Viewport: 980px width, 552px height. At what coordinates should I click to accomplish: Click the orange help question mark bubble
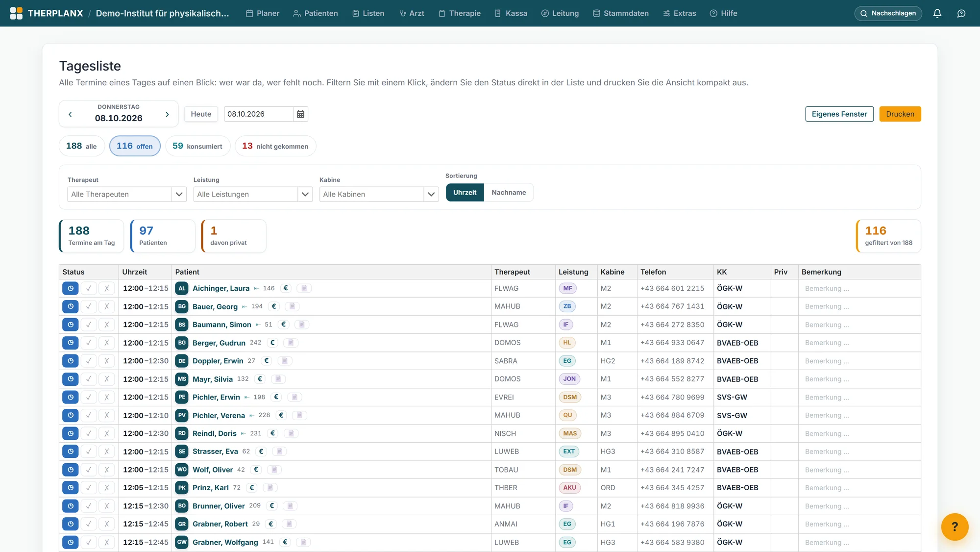click(955, 527)
